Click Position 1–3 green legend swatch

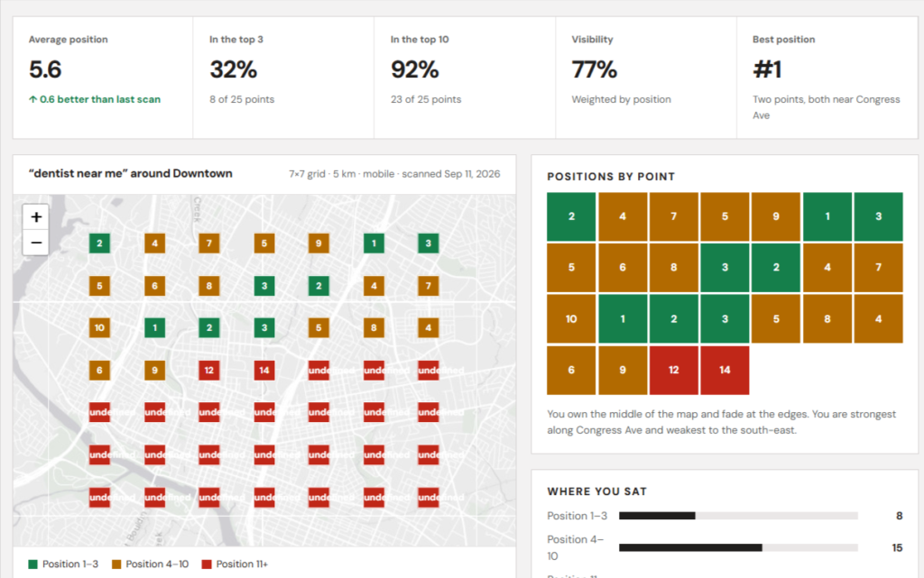pyautogui.click(x=33, y=564)
